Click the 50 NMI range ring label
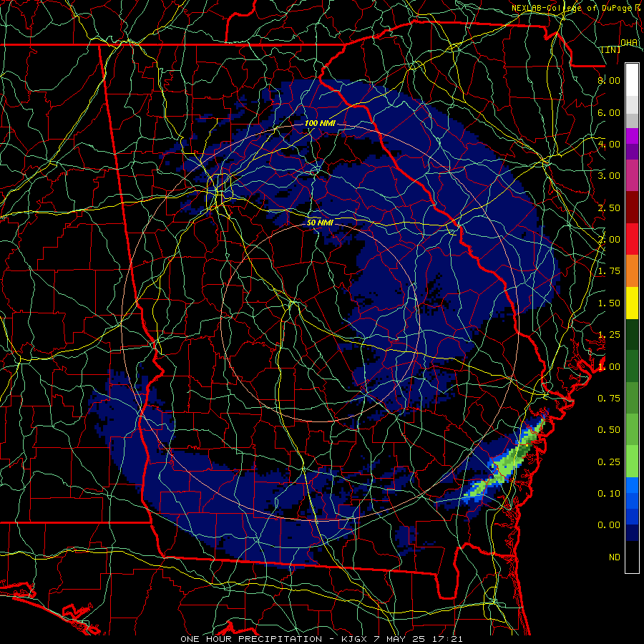The width and height of the screenshot is (644, 644). tap(320, 223)
